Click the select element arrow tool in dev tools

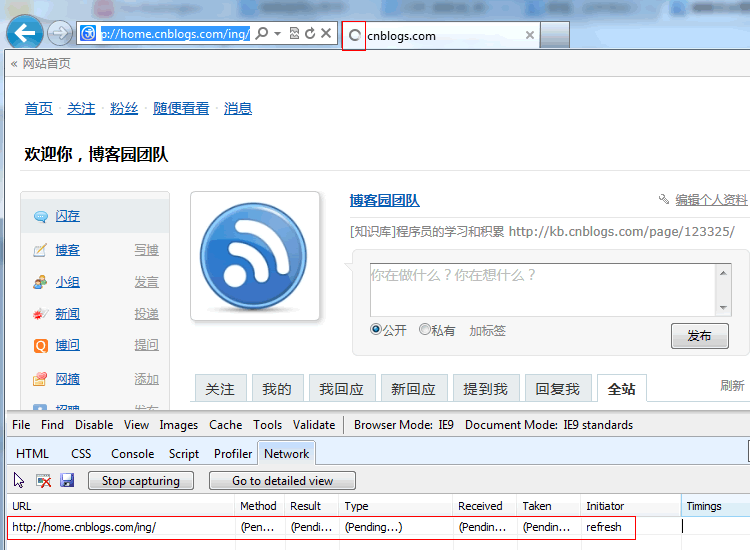pyautogui.click(x=19, y=481)
